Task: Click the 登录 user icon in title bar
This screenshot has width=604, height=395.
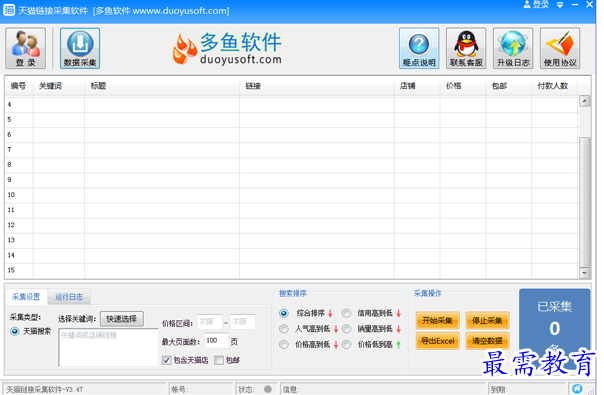Action: (x=536, y=5)
